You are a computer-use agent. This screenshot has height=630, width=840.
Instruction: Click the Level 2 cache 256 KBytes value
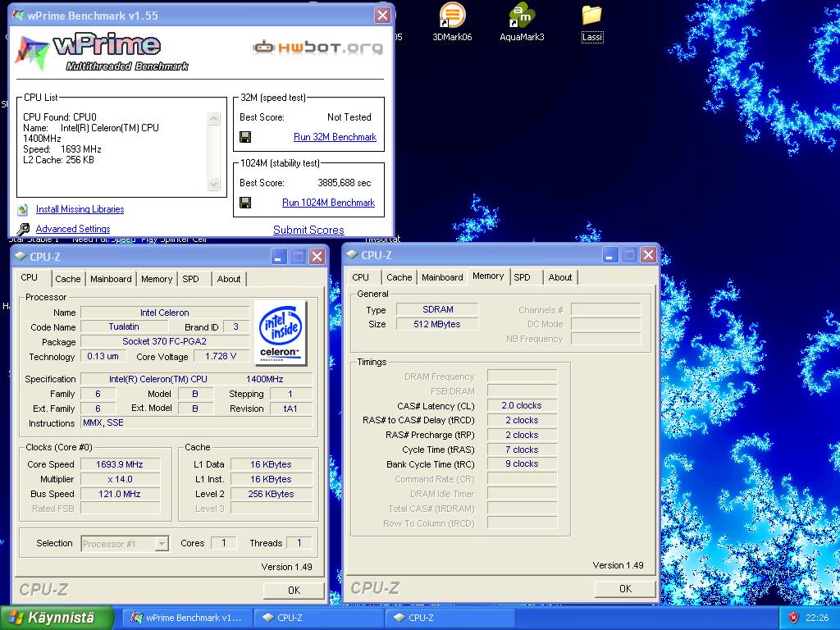271,494
